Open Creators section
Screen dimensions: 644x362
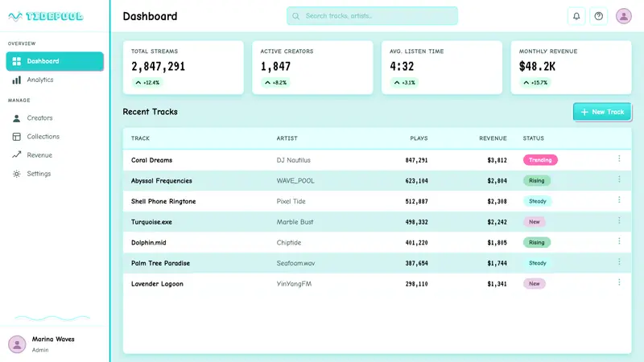(55, 118)
